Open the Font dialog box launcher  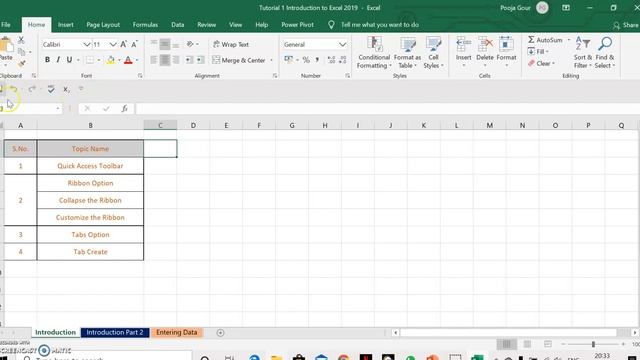(x=140, y=76)
